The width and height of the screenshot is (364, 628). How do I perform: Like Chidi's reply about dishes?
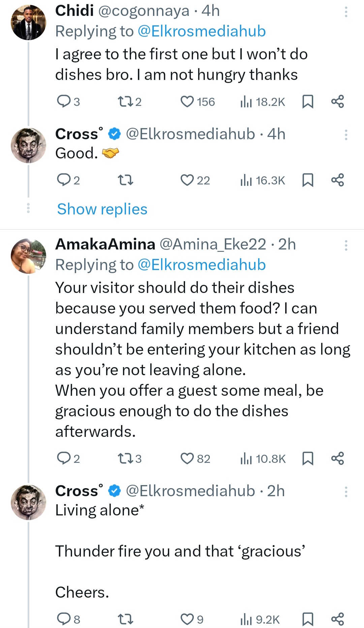pos(187,101)
